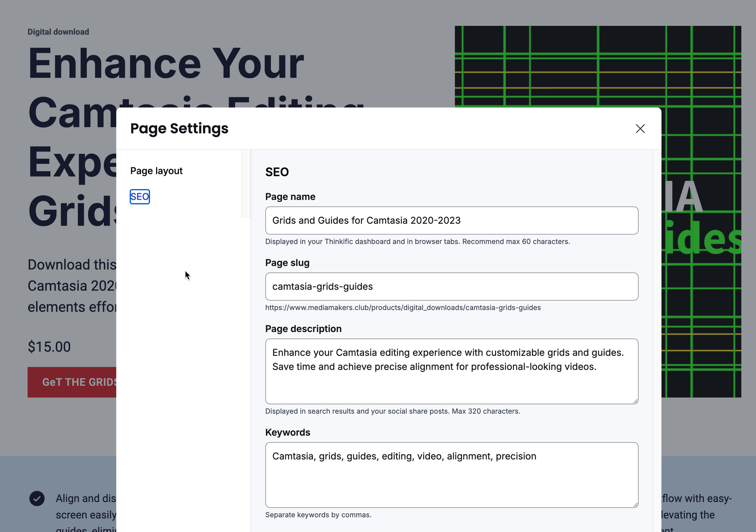Click the Keywords field label
756x532 pixels.
[287, 433]
